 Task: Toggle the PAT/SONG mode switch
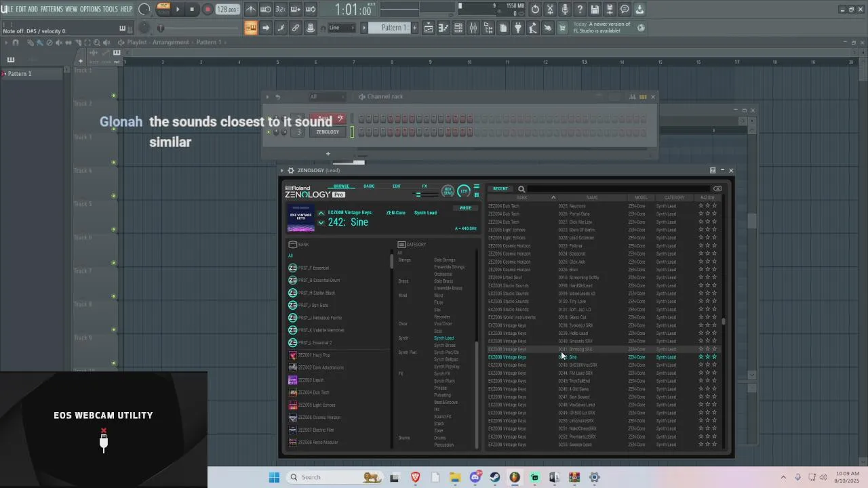coord(163,9)
